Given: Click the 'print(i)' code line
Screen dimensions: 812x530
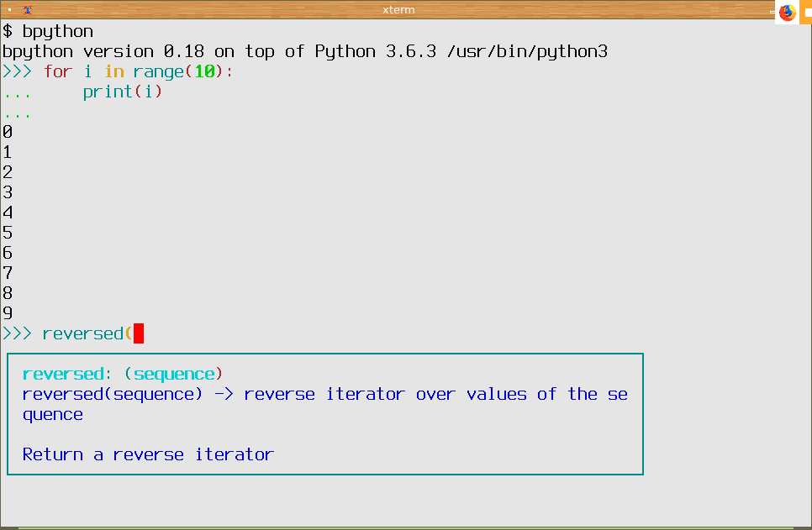Looking at the screenshot, I should [122, 92].
